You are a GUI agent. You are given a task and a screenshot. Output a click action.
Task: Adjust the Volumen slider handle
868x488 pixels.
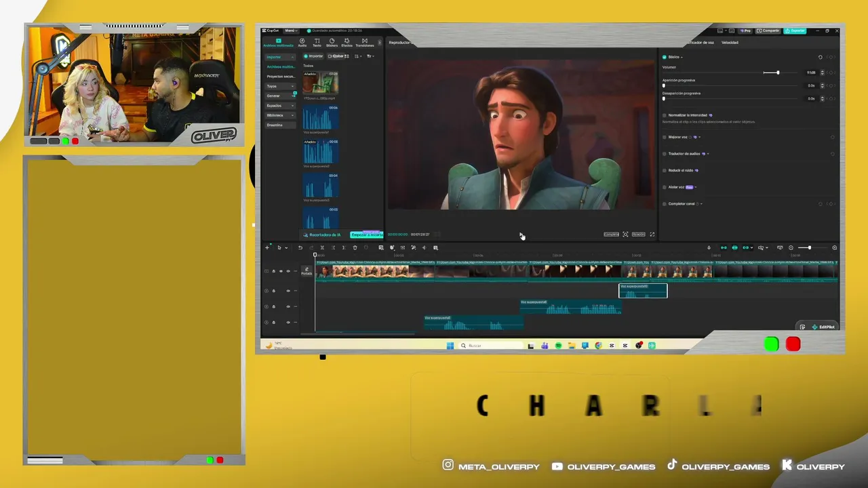point(778,73)
